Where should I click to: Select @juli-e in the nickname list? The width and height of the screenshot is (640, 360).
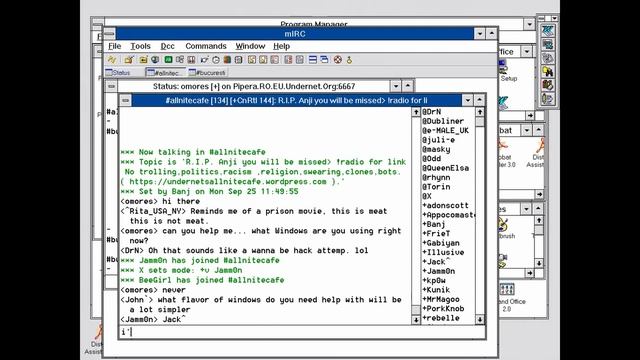pos(438,140)
